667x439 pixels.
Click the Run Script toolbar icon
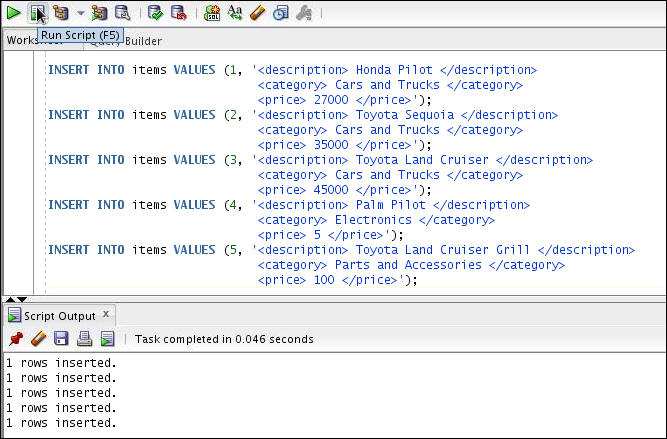(x=37, y=13)
